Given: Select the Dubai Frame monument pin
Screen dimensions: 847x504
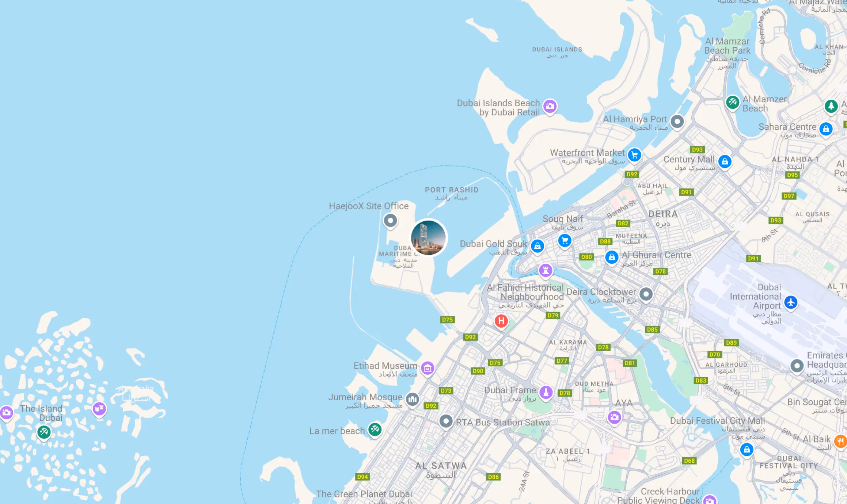Looking at the screenshot, I should (x=546, y=393).
